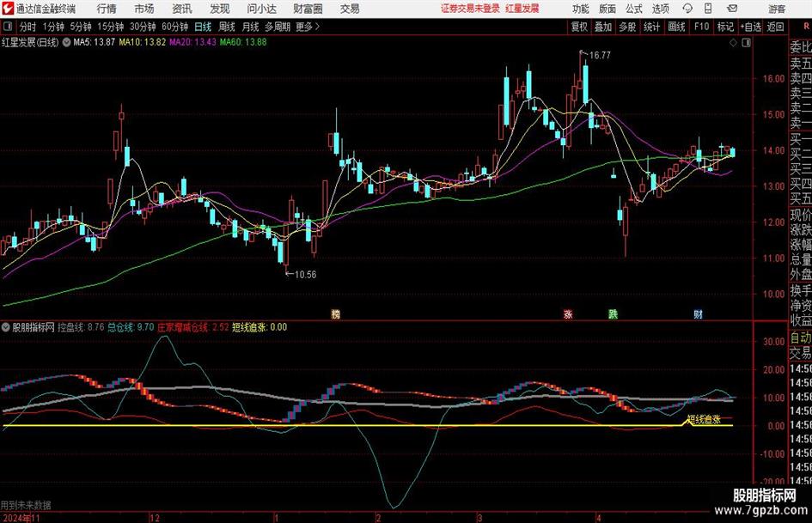The width and height of the screenshot is (812, 523).
Task: Click the red R icon at top right
Action: point(806,26)
